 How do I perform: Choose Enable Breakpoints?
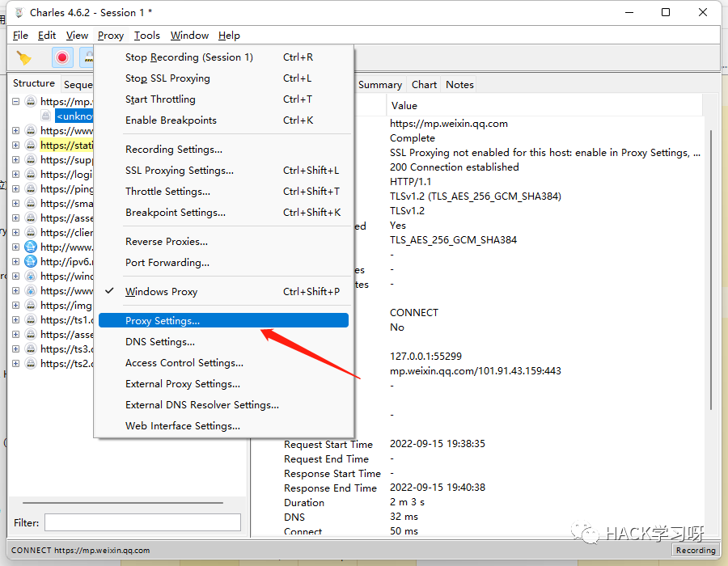tap(223, 120)
